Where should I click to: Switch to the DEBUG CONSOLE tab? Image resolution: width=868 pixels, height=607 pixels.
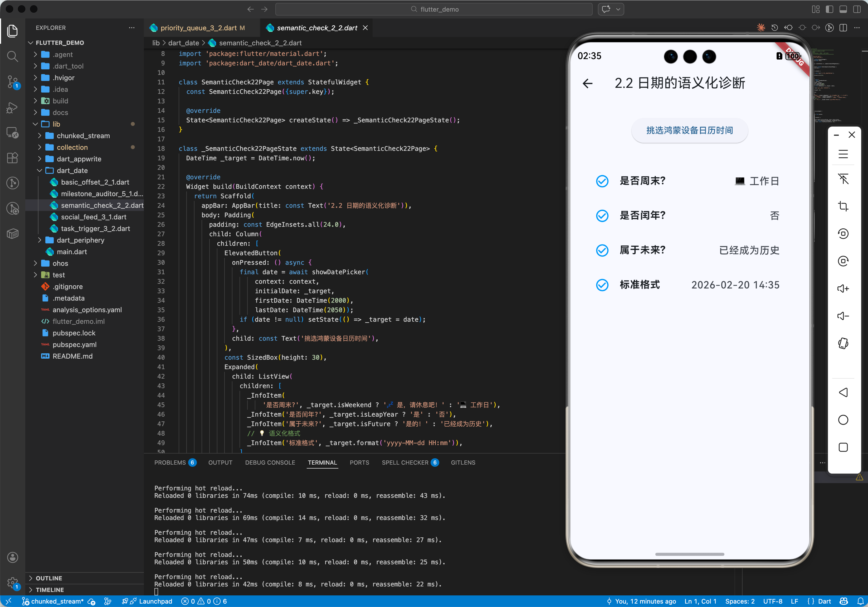(270, 463)
